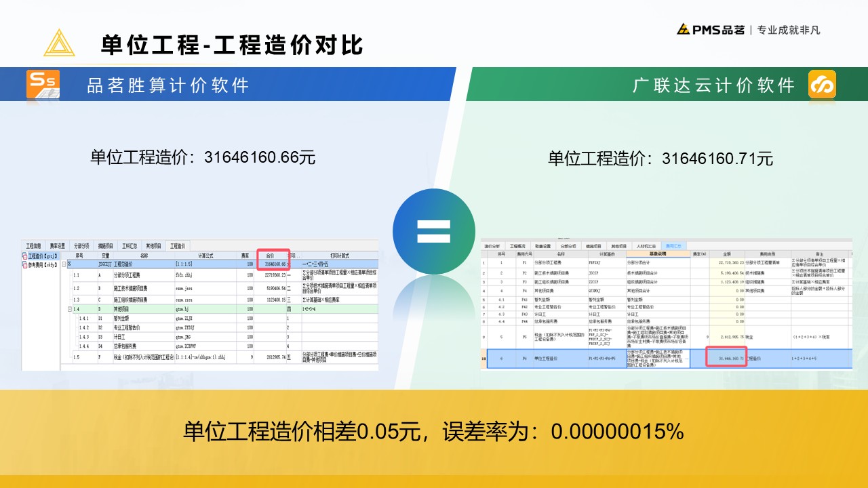Click amount 2,612,985.75 税金 in 广联达

tap(727, 337)
